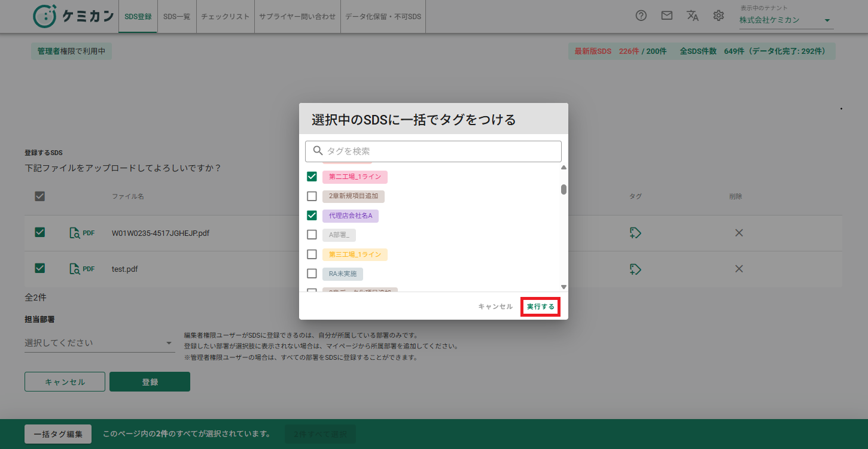Select the 第二工場_1ライン pink tag label
Viewport: 868px width, 449px height.
tap(355, 177)
